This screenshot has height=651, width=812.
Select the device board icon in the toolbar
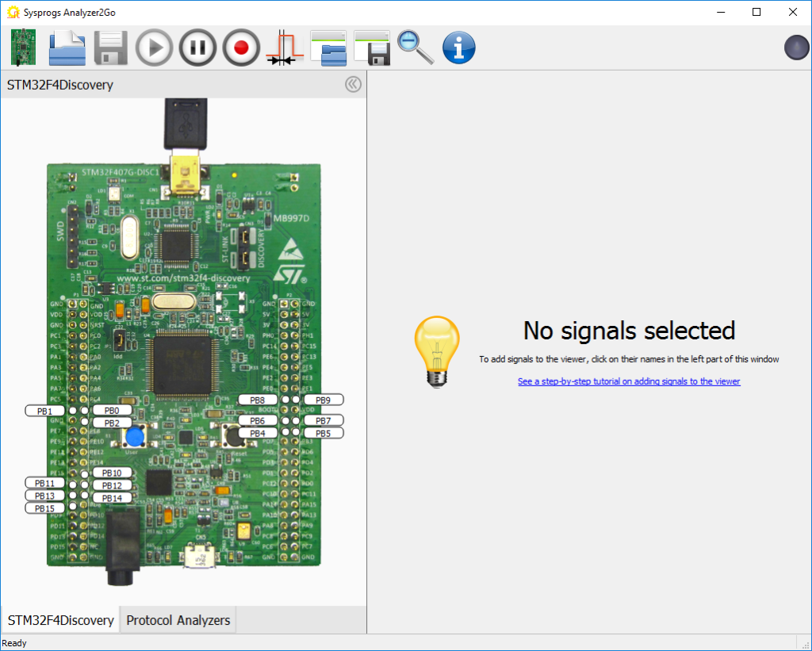click(x=22, y=48)
